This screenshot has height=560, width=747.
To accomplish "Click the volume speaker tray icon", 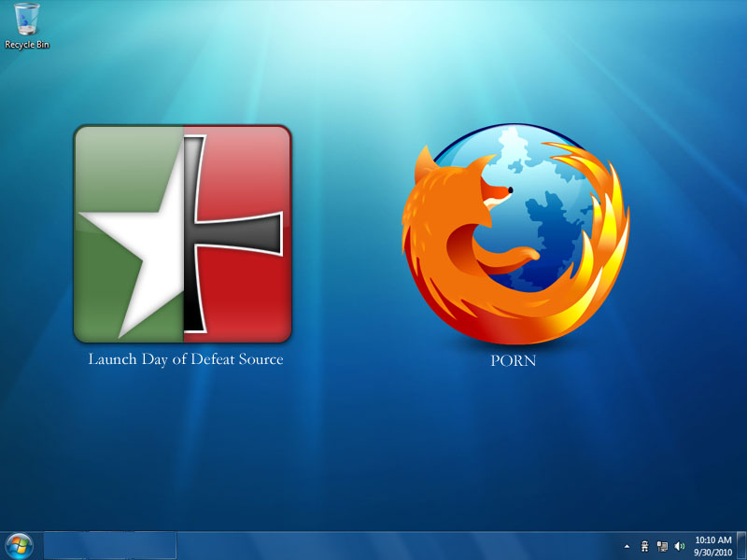I will (x=679, y=546).
